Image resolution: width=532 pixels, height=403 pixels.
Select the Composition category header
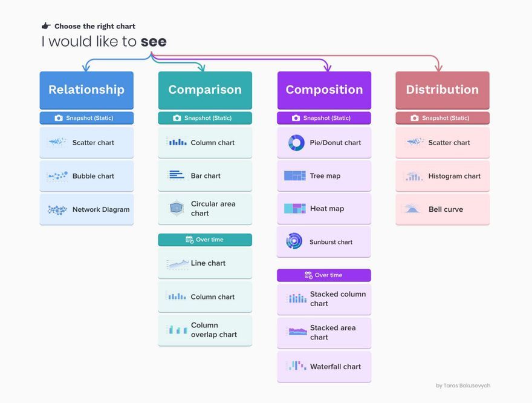click(324, 90)
